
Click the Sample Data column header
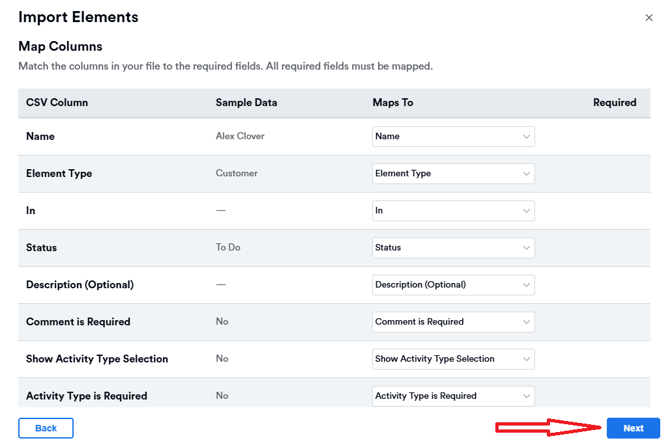pyautogui.click(x=246, y=103)
